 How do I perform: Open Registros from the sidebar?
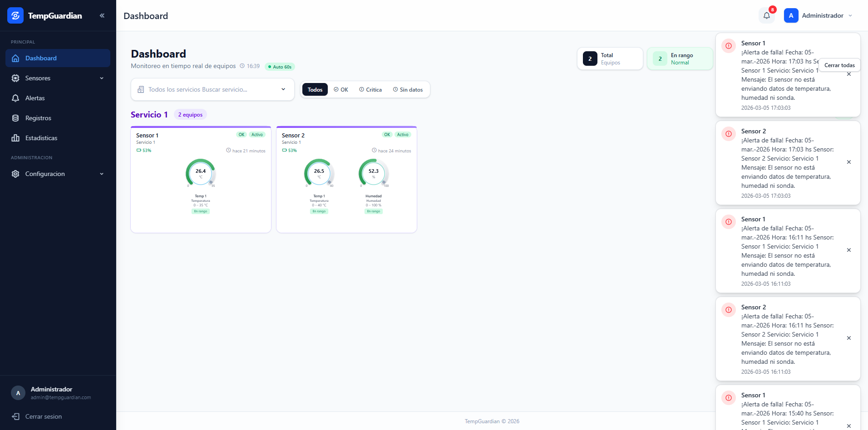coord(58,118)
